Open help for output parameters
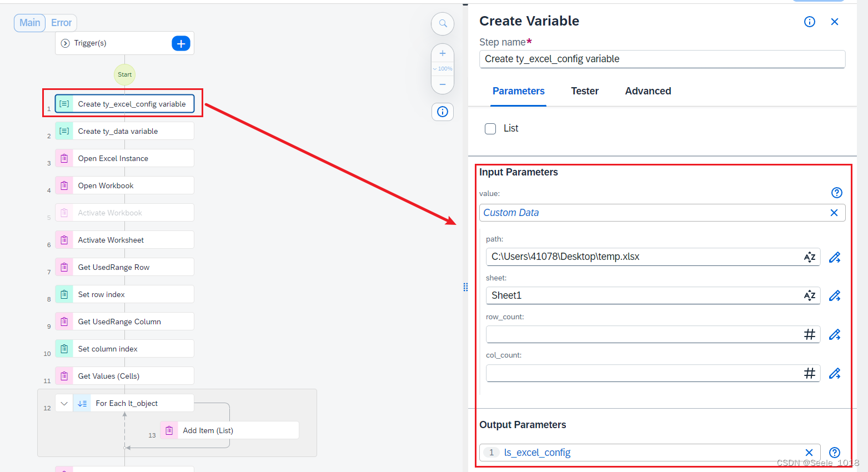 [x=835, y=453]
